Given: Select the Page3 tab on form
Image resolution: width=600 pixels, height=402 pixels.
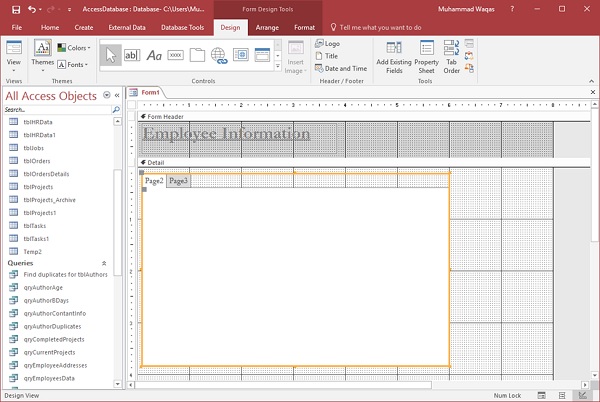Looking at the screenshot, I should tap(178, 181).
